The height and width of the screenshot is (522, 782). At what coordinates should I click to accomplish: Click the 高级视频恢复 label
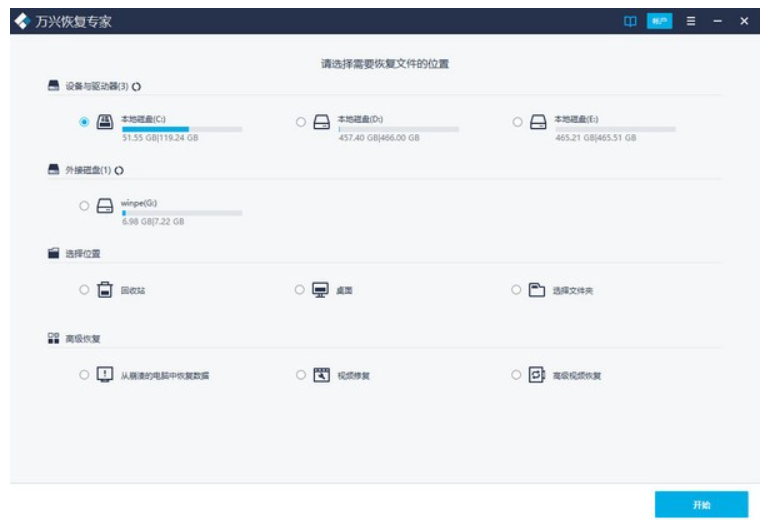coord(577,376)
